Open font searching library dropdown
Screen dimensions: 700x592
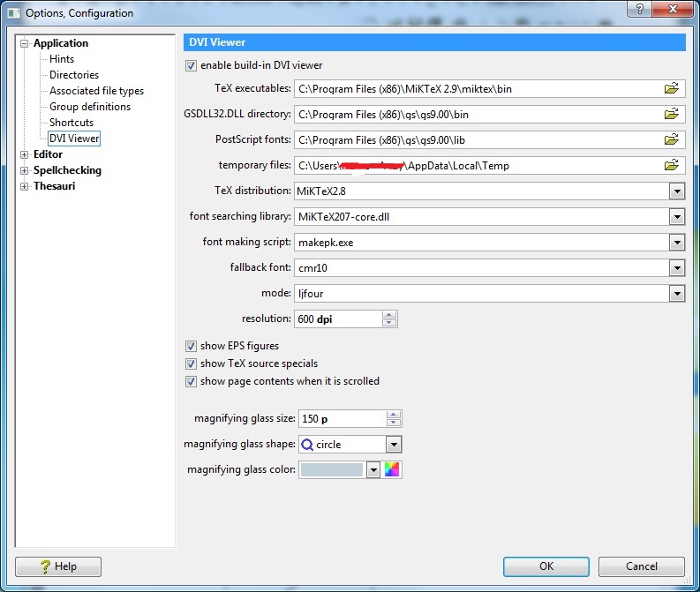(677, 217)
